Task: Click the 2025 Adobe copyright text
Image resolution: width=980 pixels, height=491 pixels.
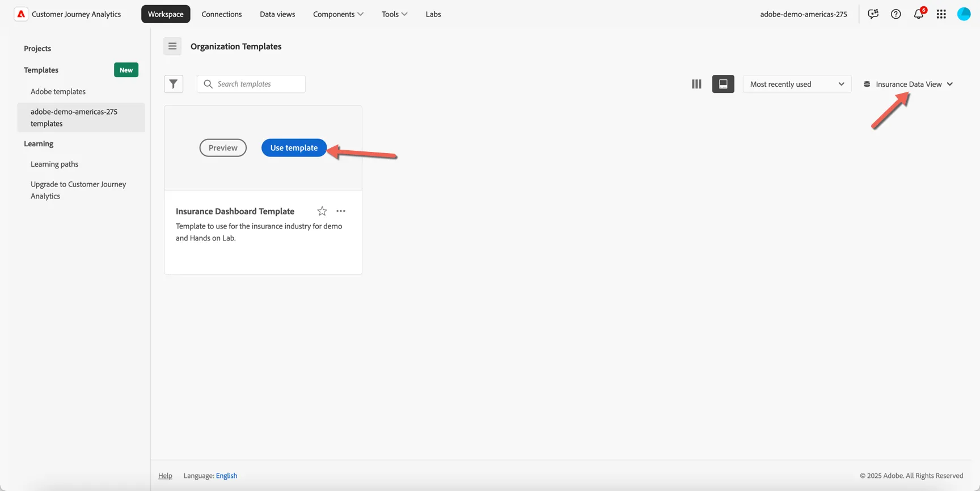Action: pyautogui.click(x=911, y=476)
